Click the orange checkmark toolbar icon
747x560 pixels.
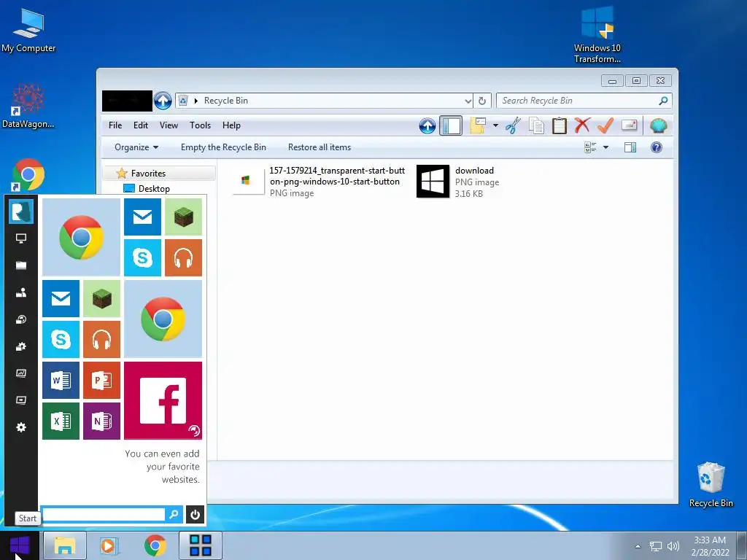tap(605, 125)
